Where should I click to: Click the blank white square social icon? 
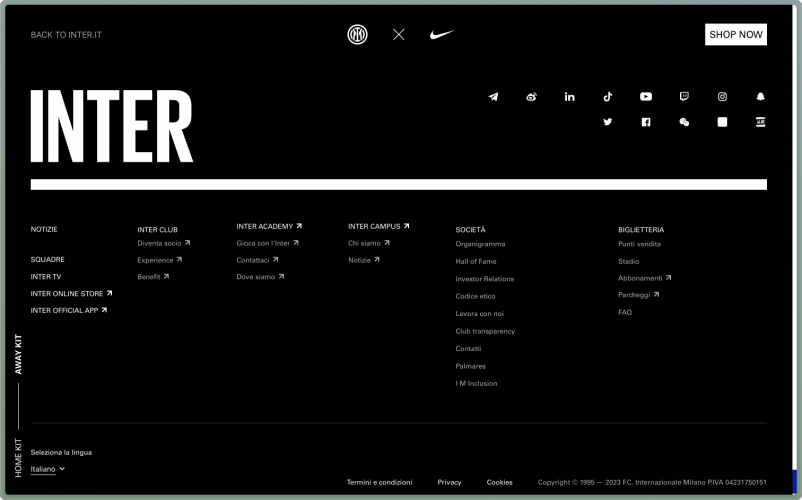coord(722,122)
